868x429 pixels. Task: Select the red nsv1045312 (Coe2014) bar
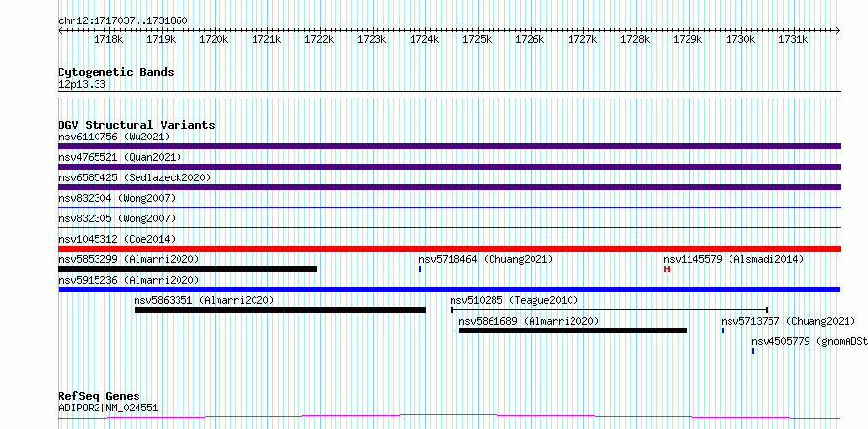click(x=449, y=249)
